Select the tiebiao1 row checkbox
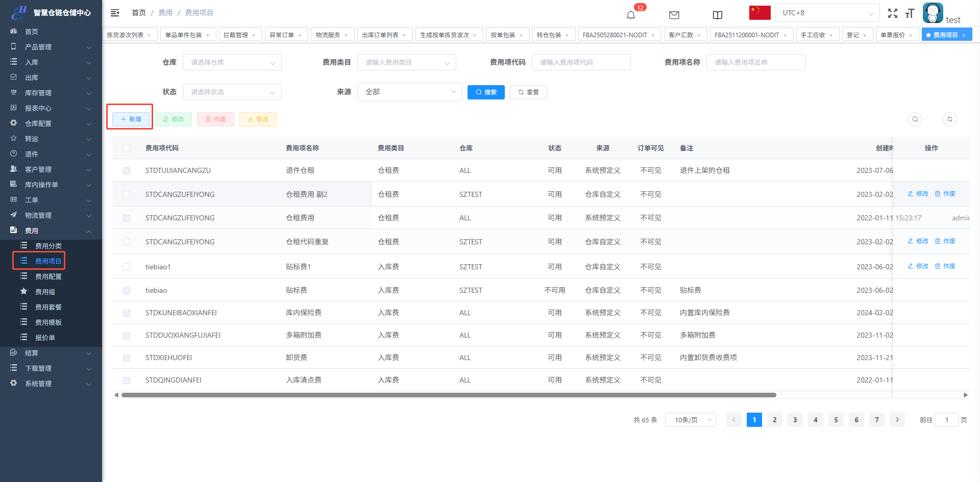 127,267
